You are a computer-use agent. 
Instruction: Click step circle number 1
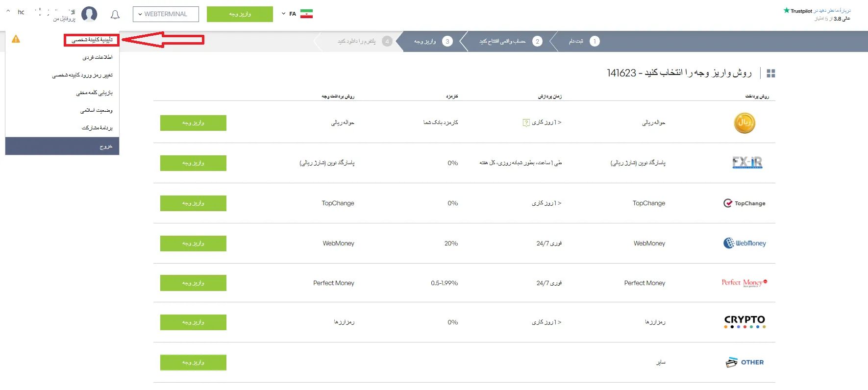click(x=595, y=42)
